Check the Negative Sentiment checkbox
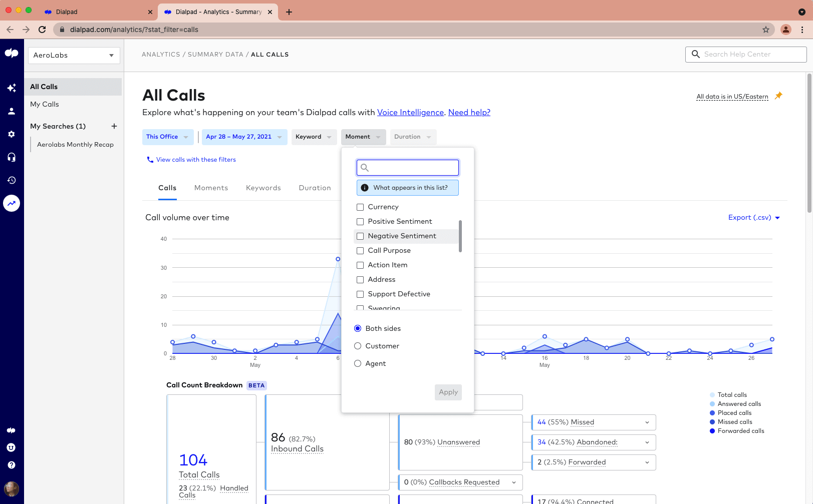This screenshot has height=504, width=813. coord(360,236)
